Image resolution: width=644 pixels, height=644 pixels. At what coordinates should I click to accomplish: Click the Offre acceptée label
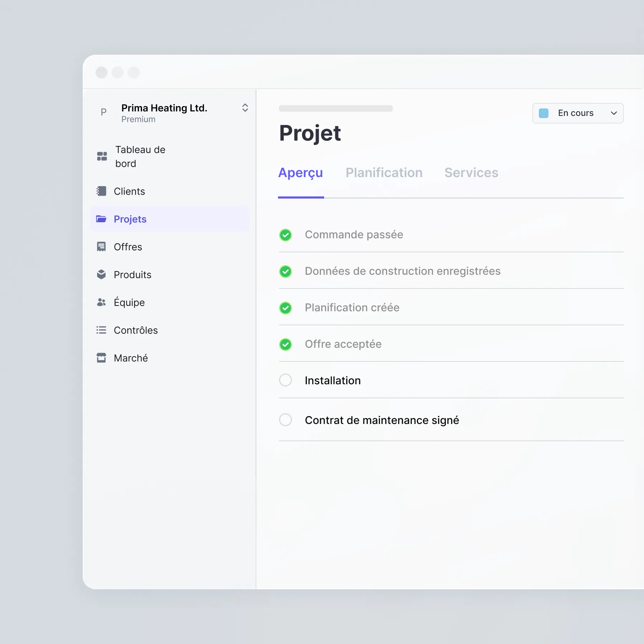click(343, 344)
